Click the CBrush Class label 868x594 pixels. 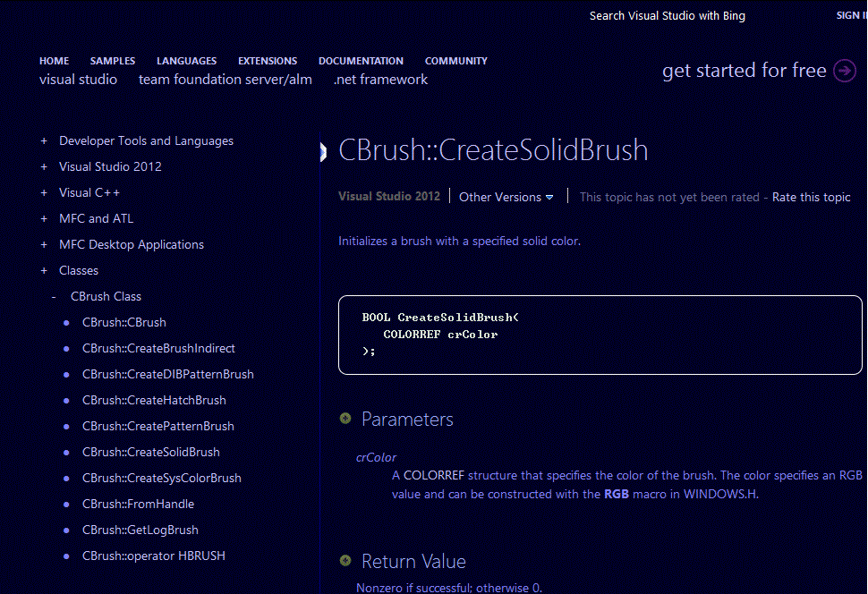click(x=106, y=297)
